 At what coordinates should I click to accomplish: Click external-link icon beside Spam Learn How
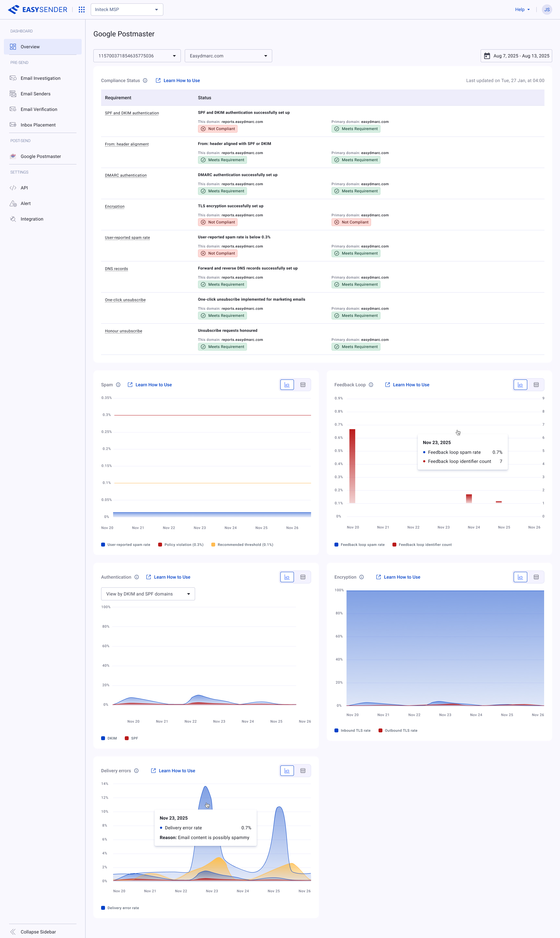pos(130,385)
